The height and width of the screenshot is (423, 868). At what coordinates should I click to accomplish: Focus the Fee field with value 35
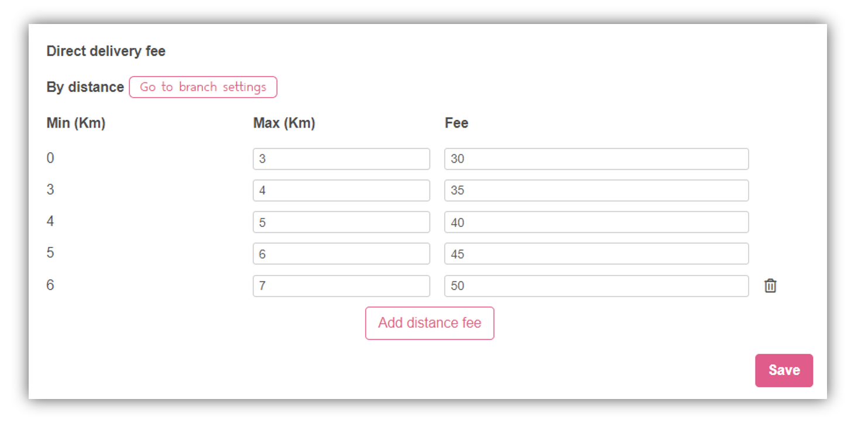[x=596, y=190]
